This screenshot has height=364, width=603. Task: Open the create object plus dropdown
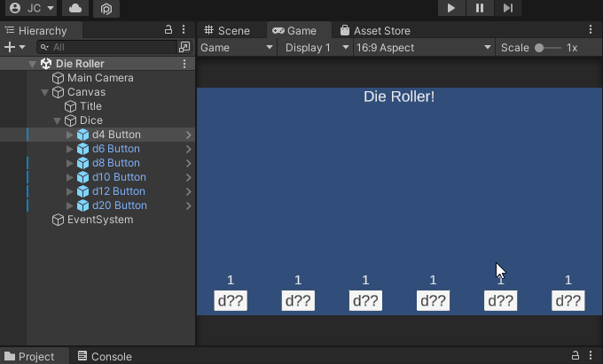pyautogui.click(x=14, y=47)
